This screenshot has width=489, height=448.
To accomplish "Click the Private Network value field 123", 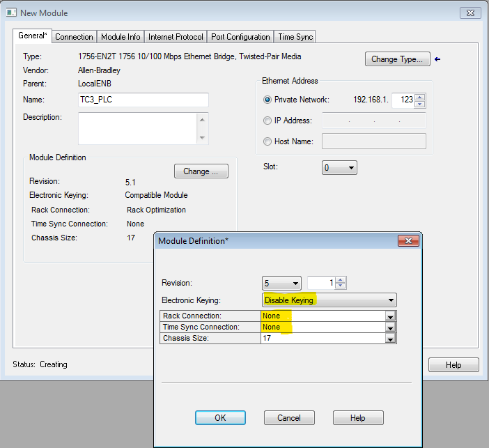I will [403, 100].
